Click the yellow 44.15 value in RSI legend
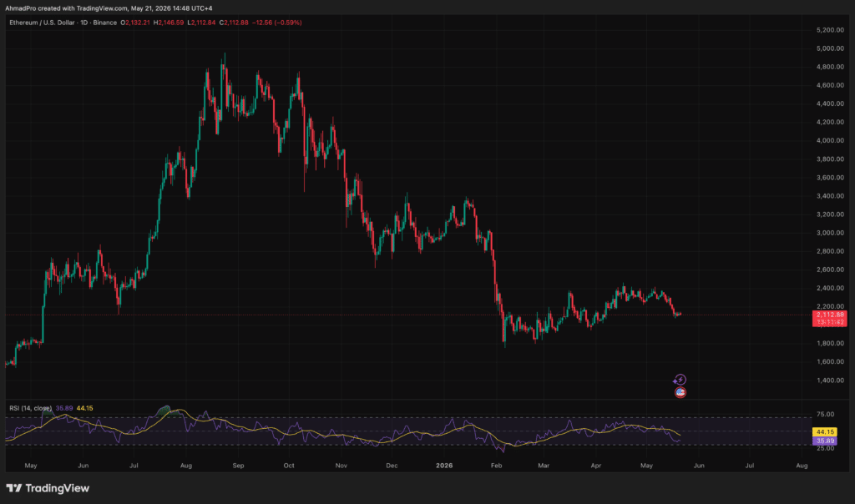Viewport: 855px width, 504px height. tap(84, 408)
